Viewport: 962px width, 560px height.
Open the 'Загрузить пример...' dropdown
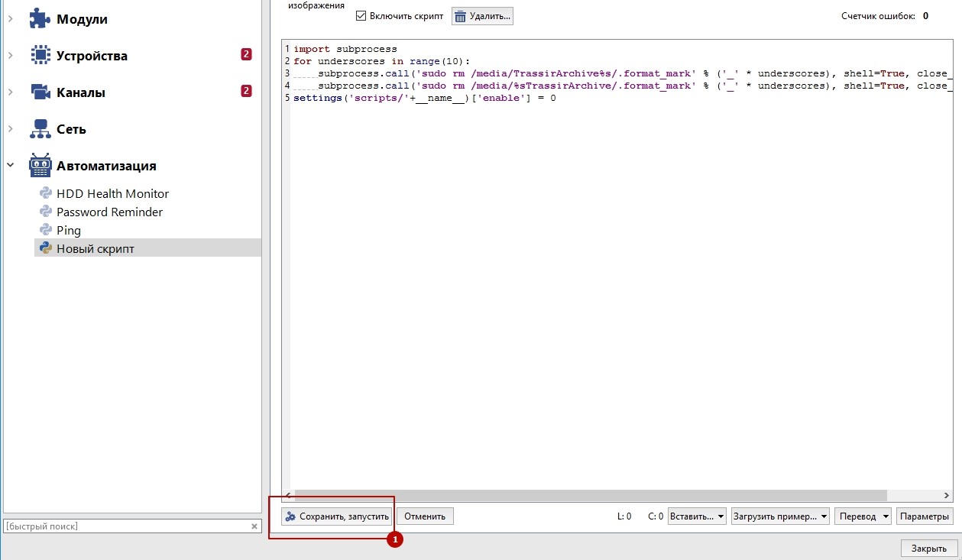(x=779, y=516)
